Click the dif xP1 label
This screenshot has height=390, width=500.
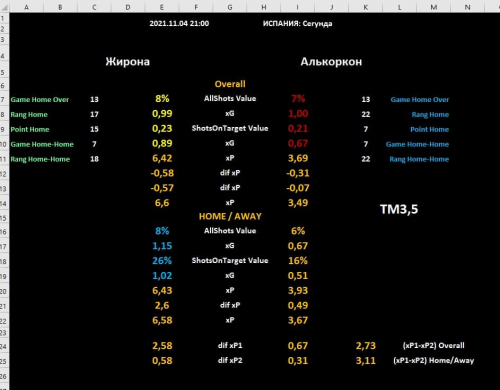coord(230,345)
